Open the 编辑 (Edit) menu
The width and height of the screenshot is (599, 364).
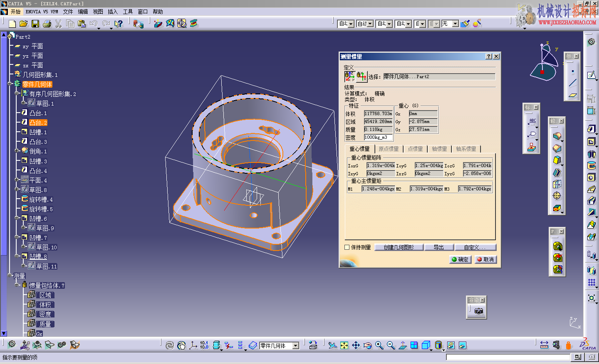tap(83, 12)
